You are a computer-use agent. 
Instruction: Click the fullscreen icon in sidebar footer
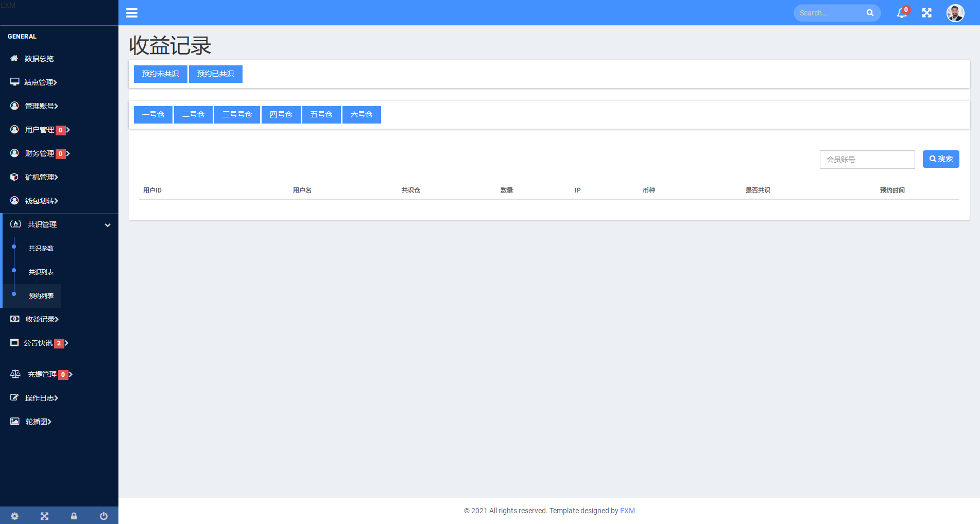[x=44, y=516]
